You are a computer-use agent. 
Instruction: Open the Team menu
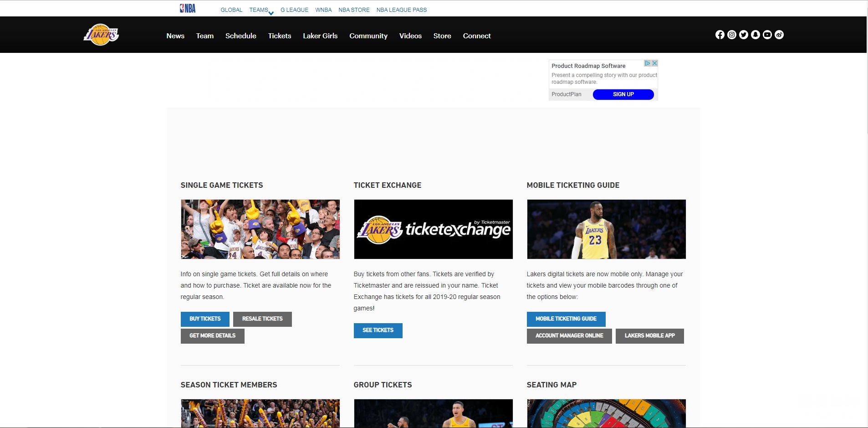[205, 36]
